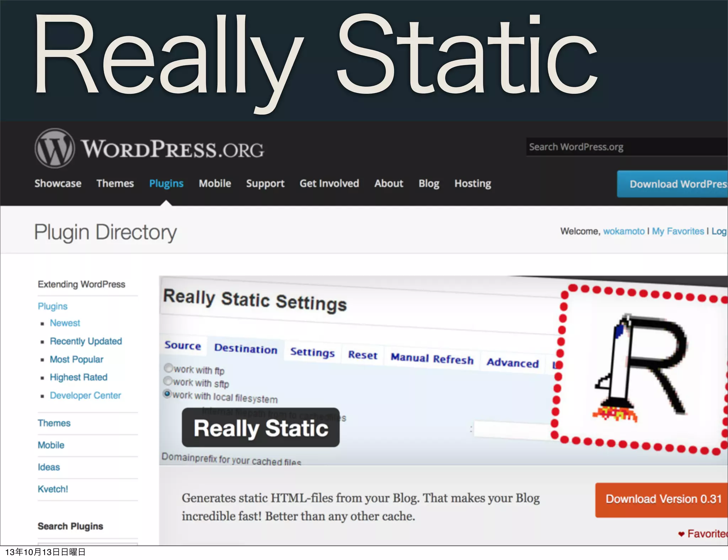The width and height of the screenshot is (728, 560).
Task: Click the Favorited heart icon
Action: (x=681, y=534)
